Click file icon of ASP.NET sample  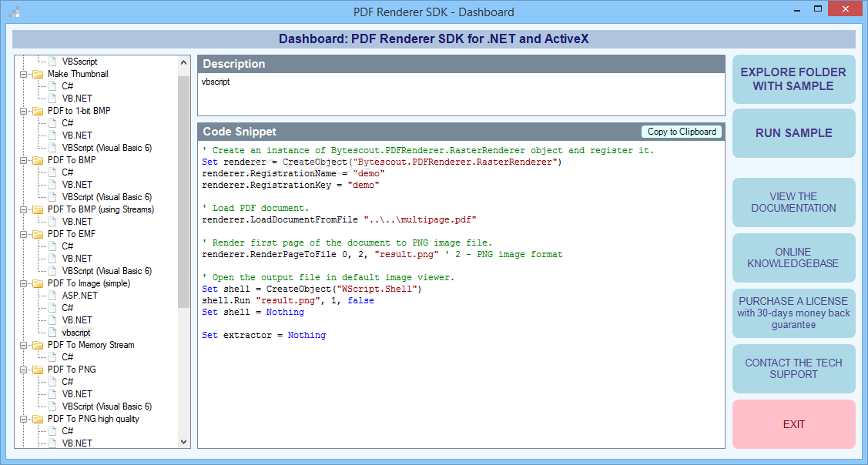pyautogui.click(x=52, y=296)
